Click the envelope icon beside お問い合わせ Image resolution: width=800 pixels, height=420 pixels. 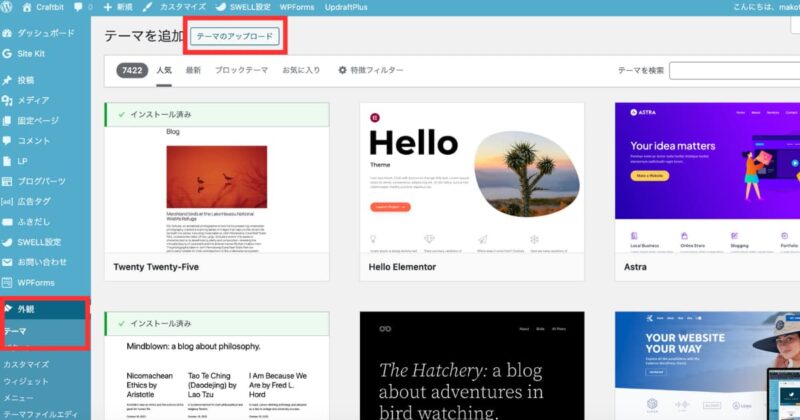[x=7, y=262]
